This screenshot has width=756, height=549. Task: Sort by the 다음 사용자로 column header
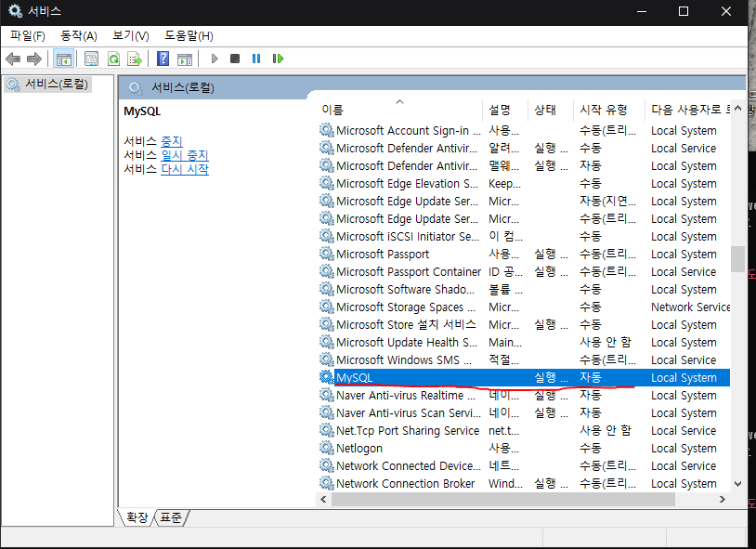coord(688,110)
